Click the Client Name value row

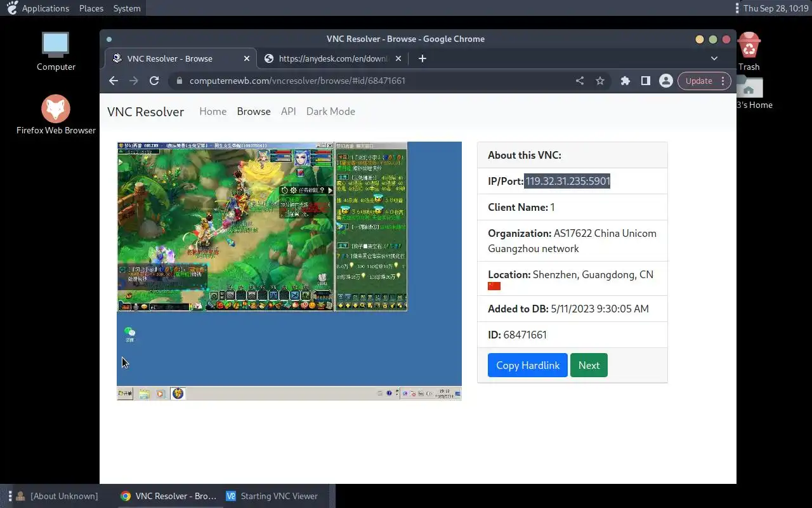[572, 207]
